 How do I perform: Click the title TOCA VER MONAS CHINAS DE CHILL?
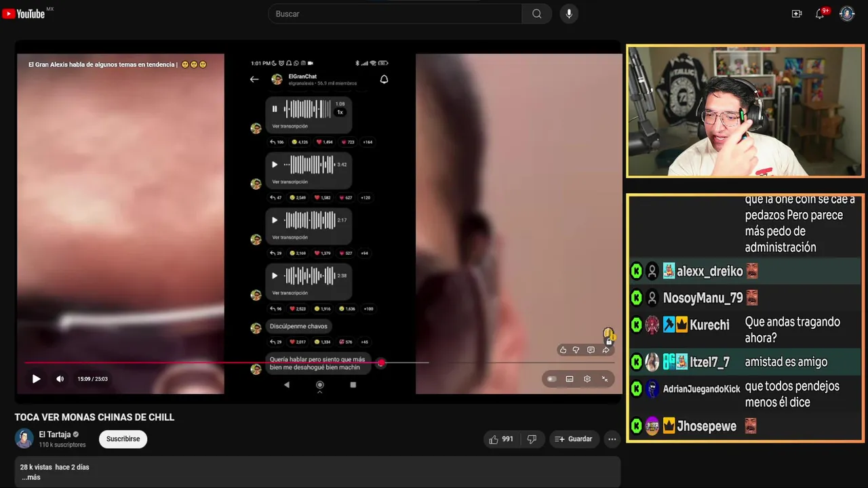[x=94, y=418]
